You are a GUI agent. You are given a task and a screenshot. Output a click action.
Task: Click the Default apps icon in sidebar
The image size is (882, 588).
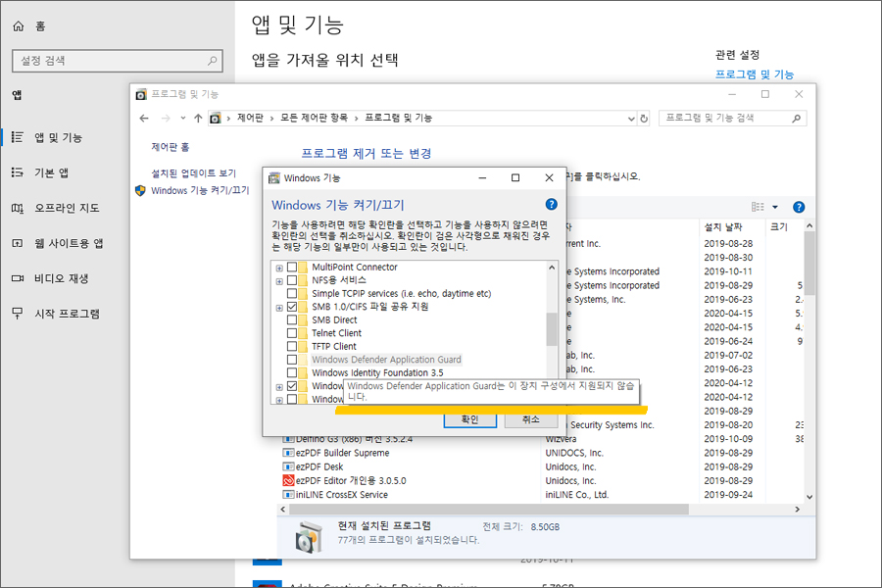coord(18,172)
